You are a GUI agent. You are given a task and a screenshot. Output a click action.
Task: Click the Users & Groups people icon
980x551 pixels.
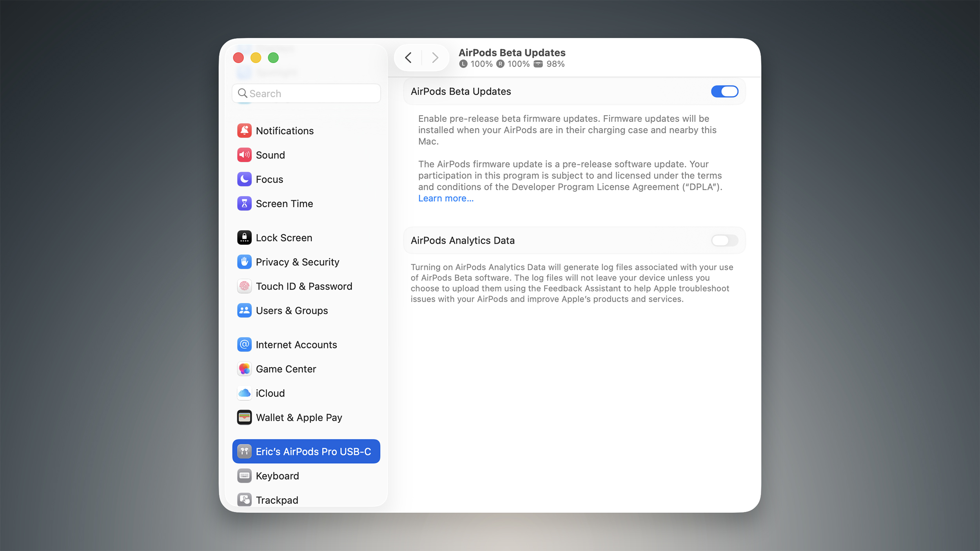tap(244, 310)
